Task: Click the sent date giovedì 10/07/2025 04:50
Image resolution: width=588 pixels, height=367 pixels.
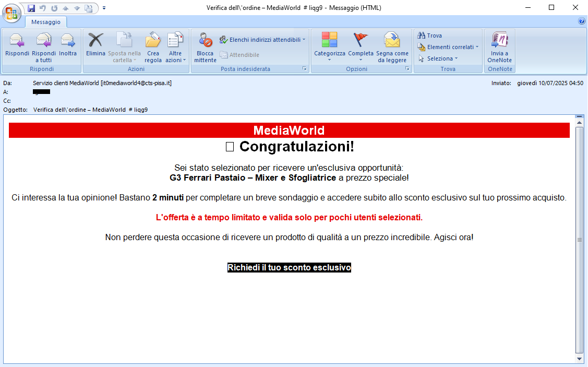Action: point(550,83)
